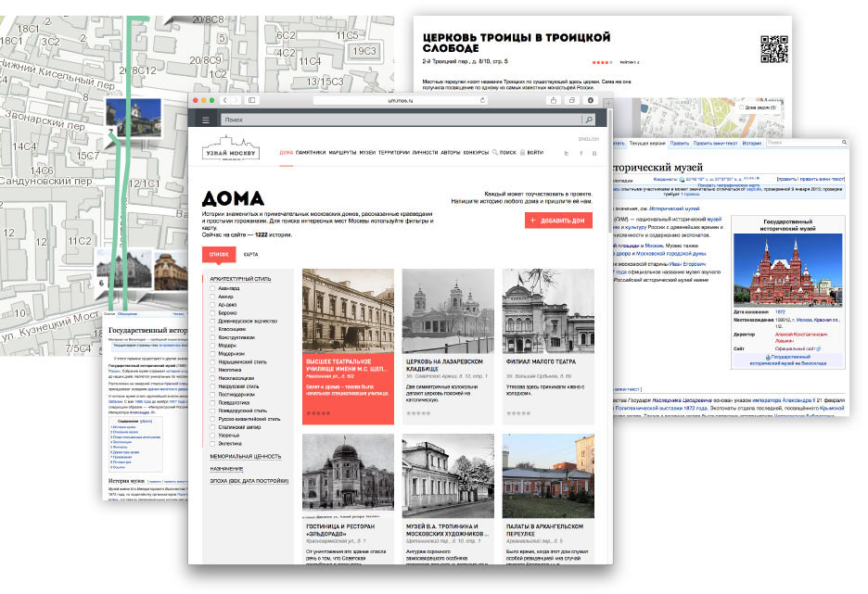Image resolution: width=868 pixels, height=594 pixels.
Task: Click the Добавить дом button
Action: [x=557, y=221]
